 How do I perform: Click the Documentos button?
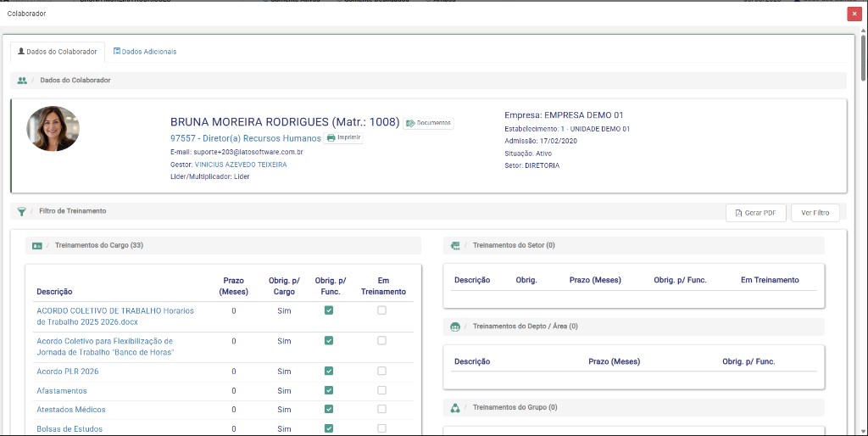(428, 123)
